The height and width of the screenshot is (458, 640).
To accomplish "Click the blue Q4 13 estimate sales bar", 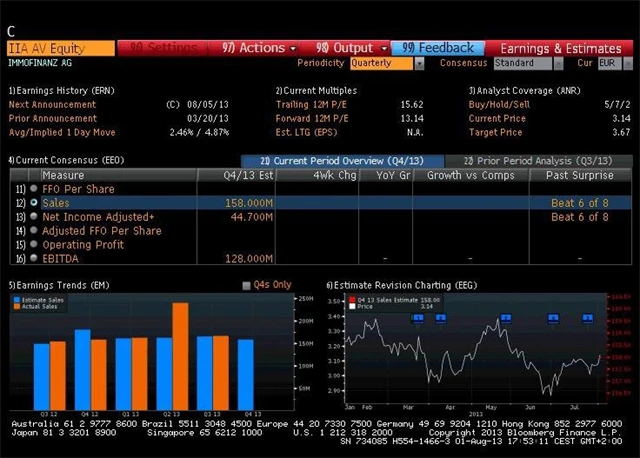I will tap(246, 375).
